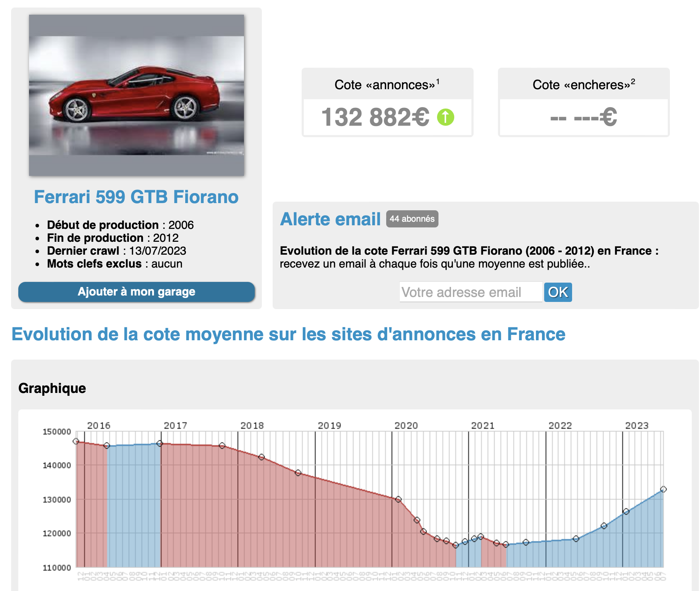The height and width of the screenshot is (591, 700).
Task: Click the Evolution de la cote moyenne heading
Action: tap(288, 334)
